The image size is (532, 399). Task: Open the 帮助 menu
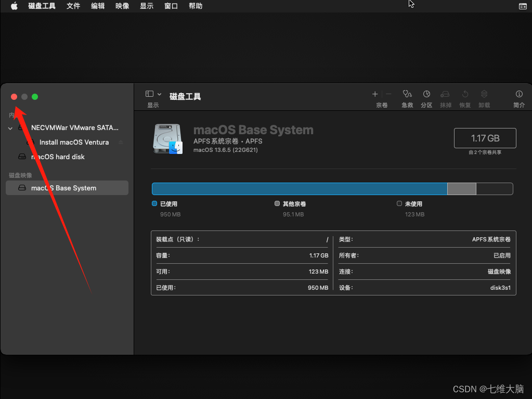tap(196, 6)
